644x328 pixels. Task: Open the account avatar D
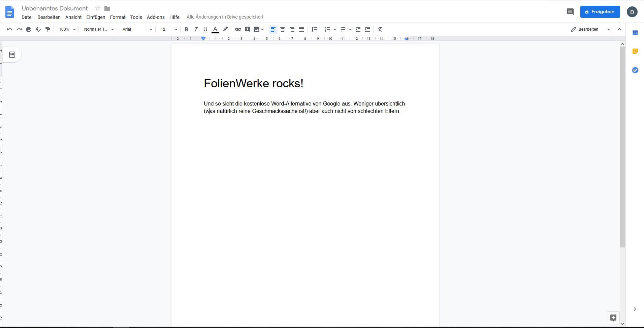[x=632, y=12]
